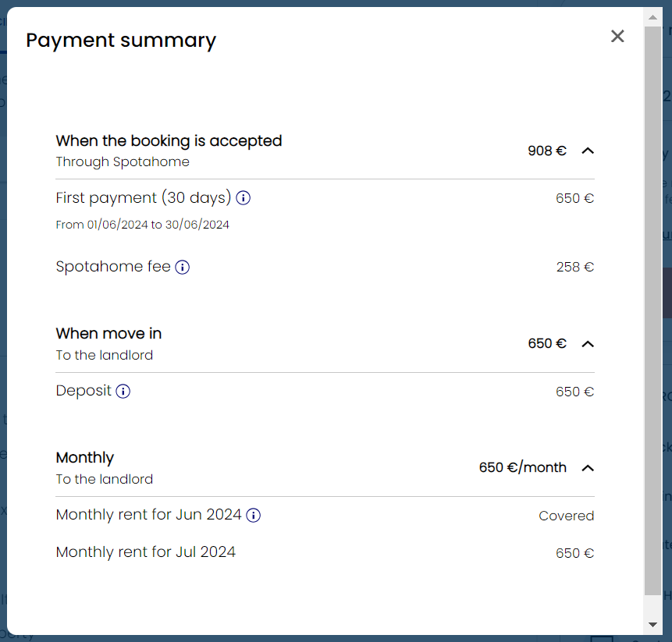Click the 'Spotahome fee' label
The width and height of the screenshot is (672, 642).
pyautogui.click(x=113, y=267)
